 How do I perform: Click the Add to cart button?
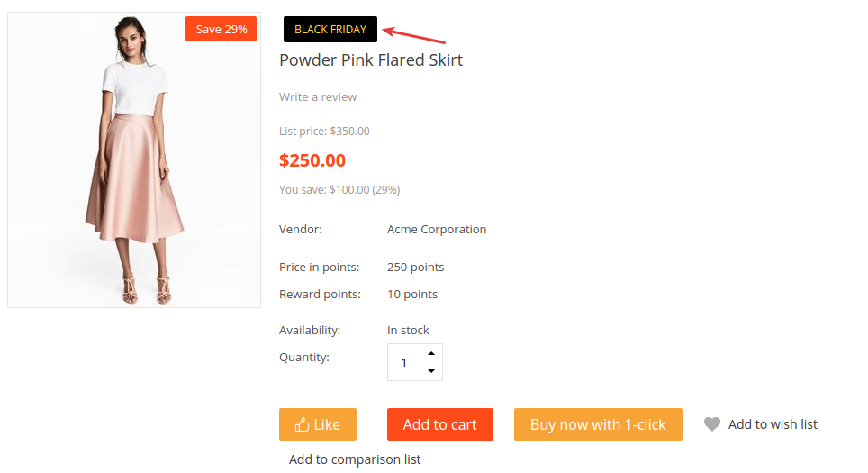pyautogui.click(x=440, y=424)
